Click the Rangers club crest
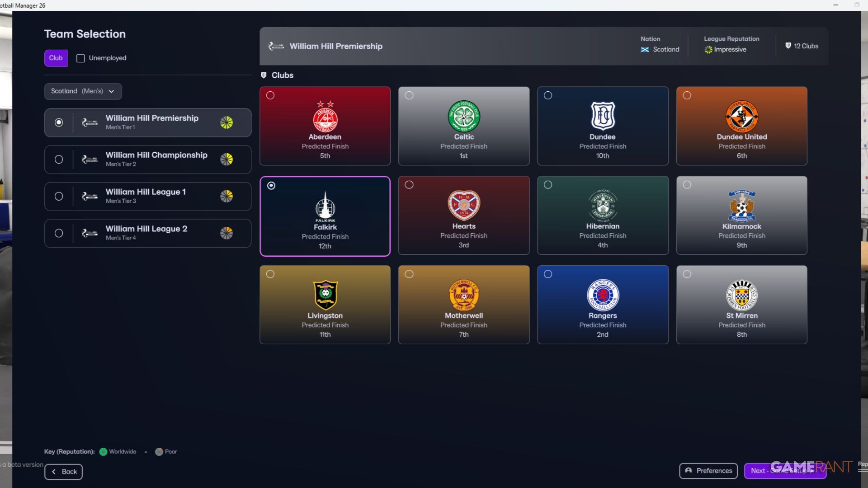The height and width of the screenshot is (488, 868). pyautogui.click(x=603, y=295)
